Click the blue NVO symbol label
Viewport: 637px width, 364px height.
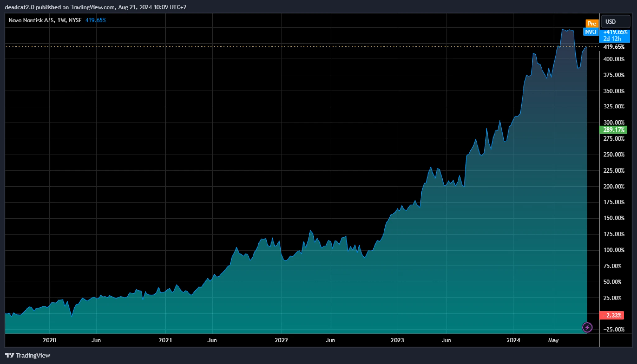pos(590,32)
